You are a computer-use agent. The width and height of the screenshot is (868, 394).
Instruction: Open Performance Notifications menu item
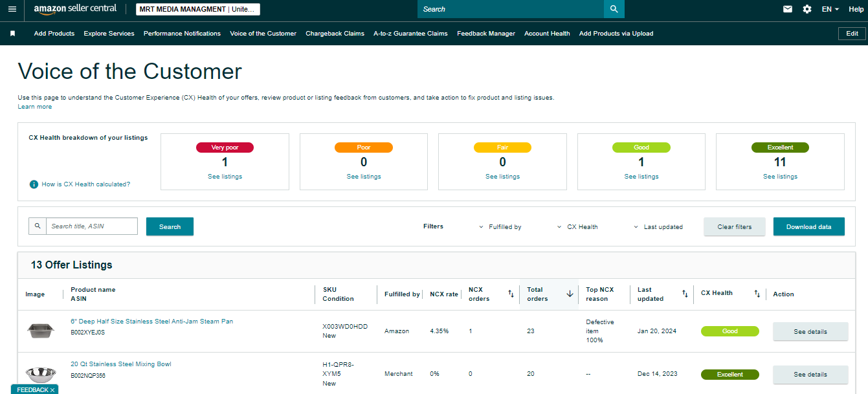pyautogui.click(x=182, y=34)
